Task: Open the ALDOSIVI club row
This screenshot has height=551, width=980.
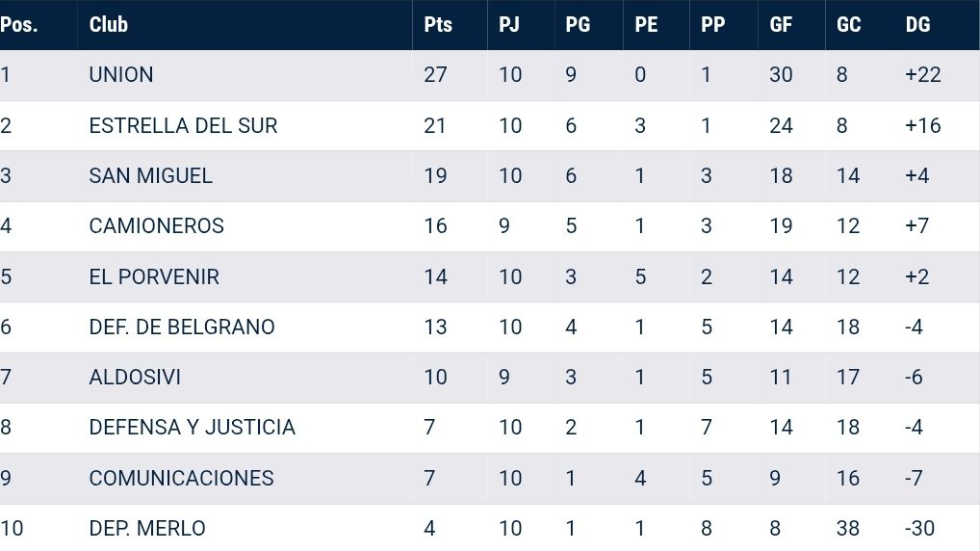Action: click(x=135, y=378)
